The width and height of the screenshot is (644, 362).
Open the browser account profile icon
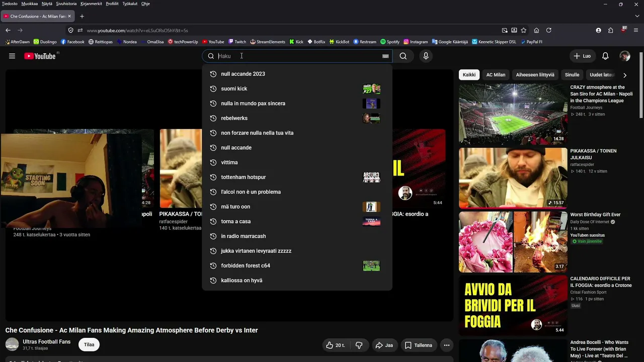pos(598,30)
